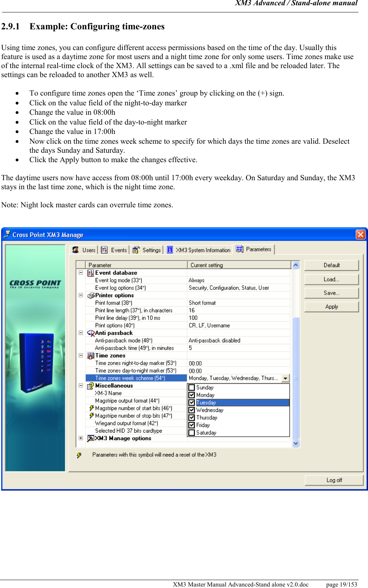This screenshot has width=368, height=588.
Task: Enable the Saturday checkbox
Action: pyautogui.click(x=192, y=433)
